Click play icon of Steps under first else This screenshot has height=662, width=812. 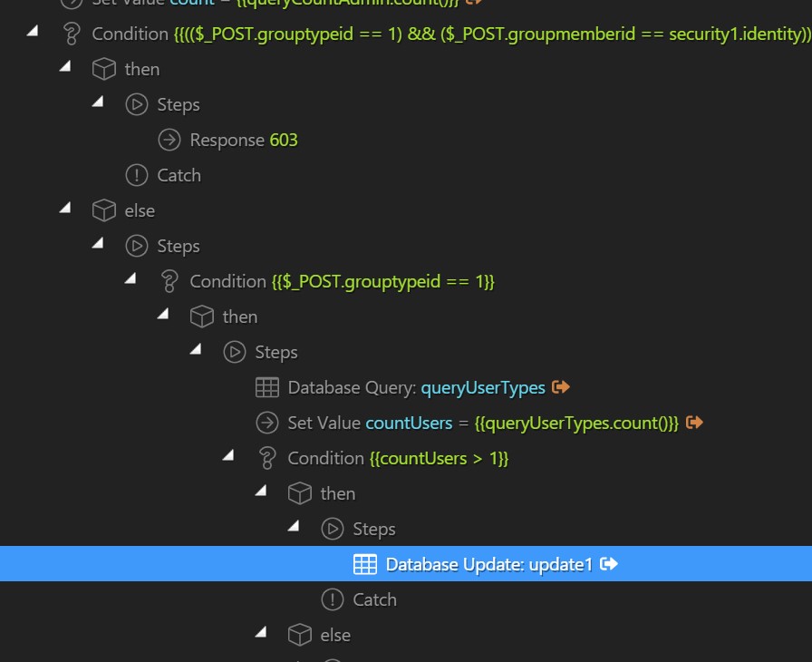click(137, 246)
